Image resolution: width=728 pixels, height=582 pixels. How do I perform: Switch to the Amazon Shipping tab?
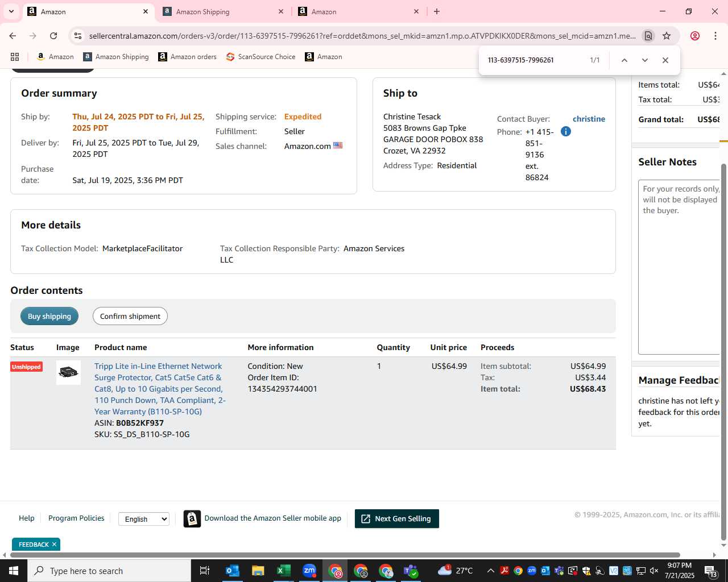224,11
